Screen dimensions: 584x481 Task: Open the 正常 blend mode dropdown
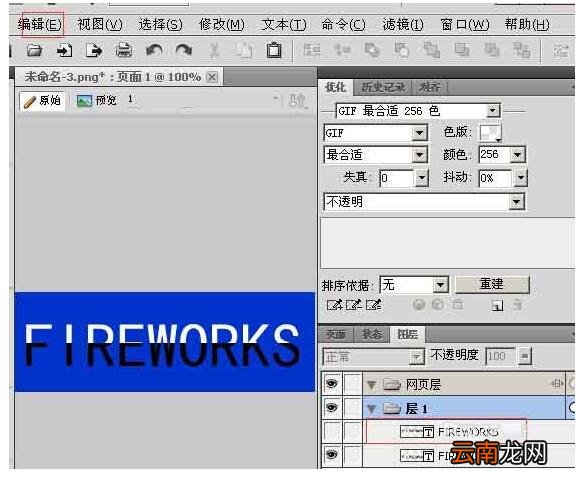click(416, 357)
